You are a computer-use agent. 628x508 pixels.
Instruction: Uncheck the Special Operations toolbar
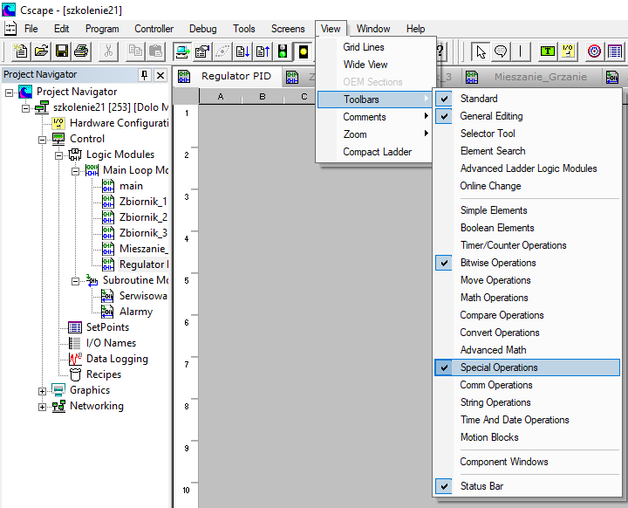coord(498,368)
